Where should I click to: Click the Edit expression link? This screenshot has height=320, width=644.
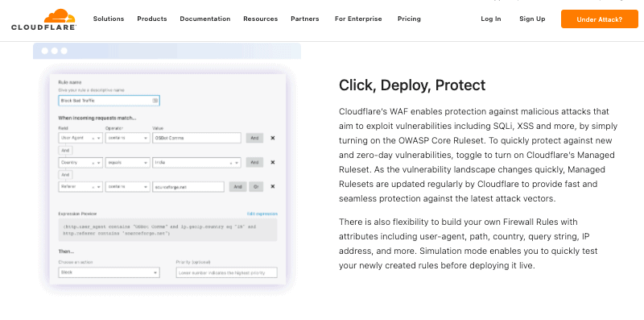pos(262,214)
